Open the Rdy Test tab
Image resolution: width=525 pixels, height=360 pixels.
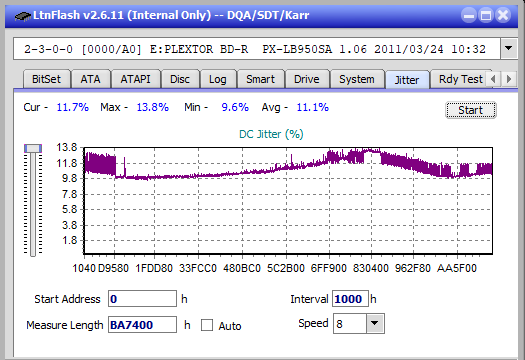pos(460,79)
